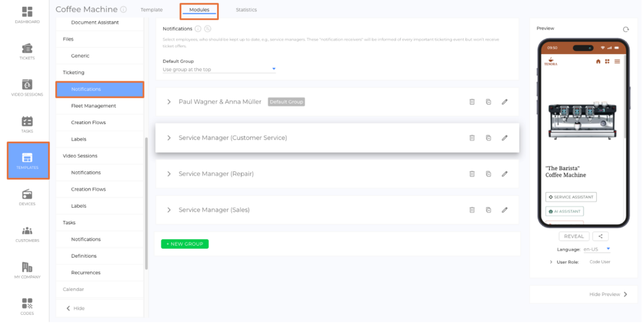Switch to the Statistics tab
This screenshot has width=644, height=325.
pyautogui.click(x=246, y=10)
